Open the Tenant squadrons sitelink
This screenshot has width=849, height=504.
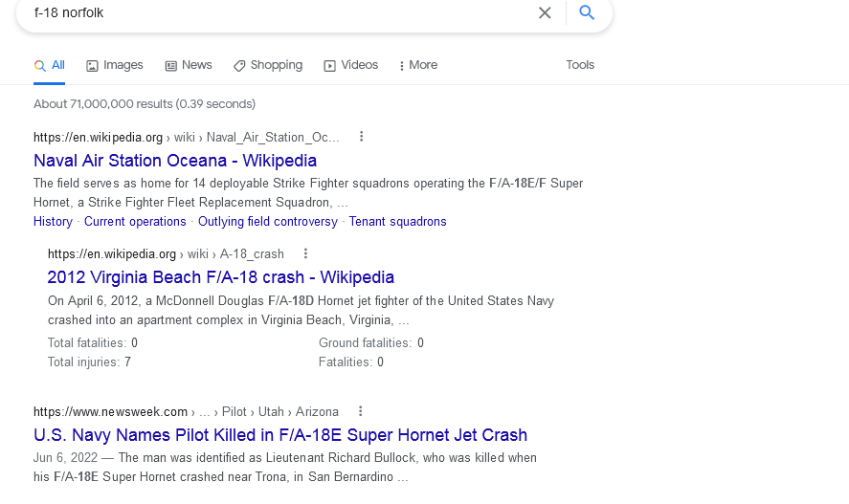[x=397, y=222]
